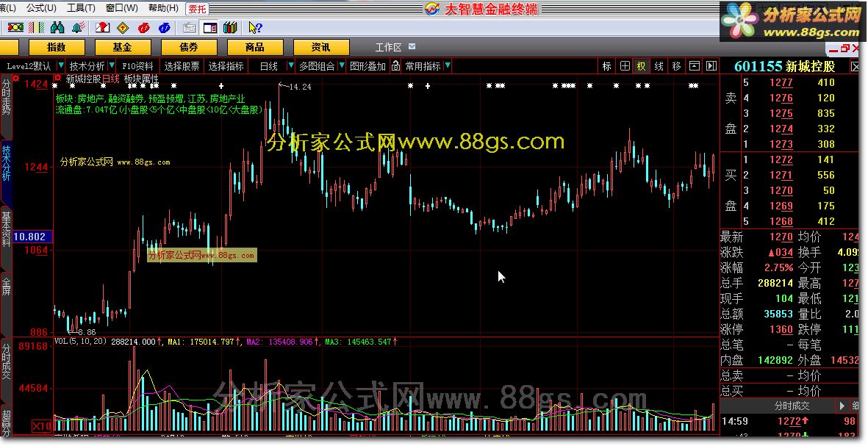Click the red circular logo icon
Screen dimensions: 868x446
[x=144, y=27]
